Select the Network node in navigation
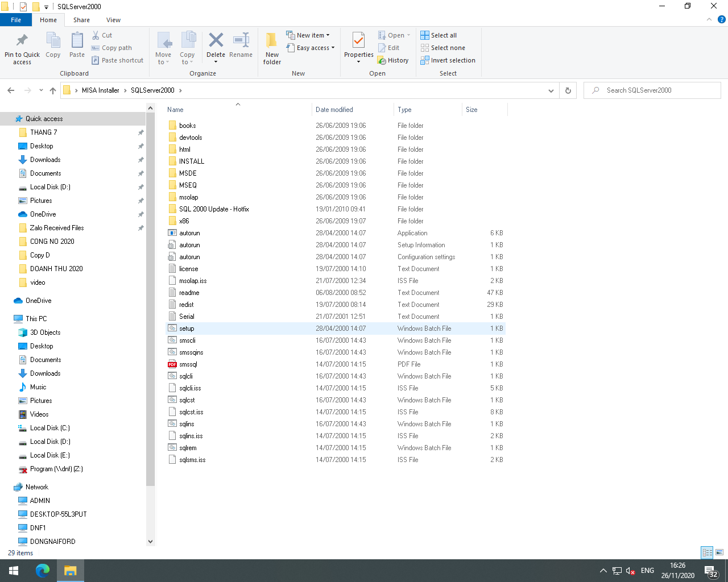This screenshot has width=728, height=582. pos(36,487)
